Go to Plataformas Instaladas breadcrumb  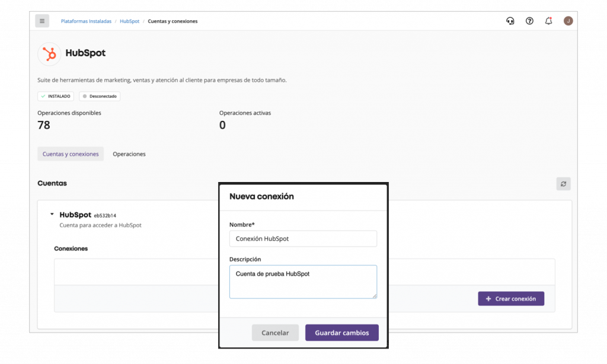coord(86,21)
